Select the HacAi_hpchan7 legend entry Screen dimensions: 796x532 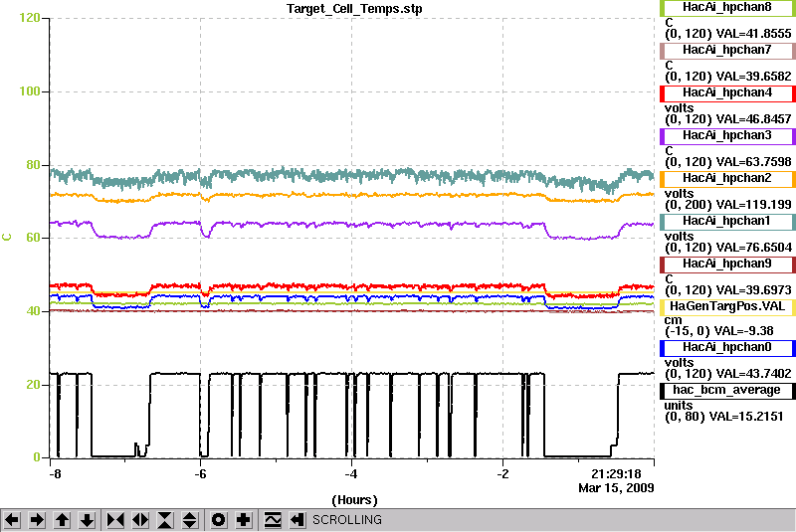coord(727,50)
